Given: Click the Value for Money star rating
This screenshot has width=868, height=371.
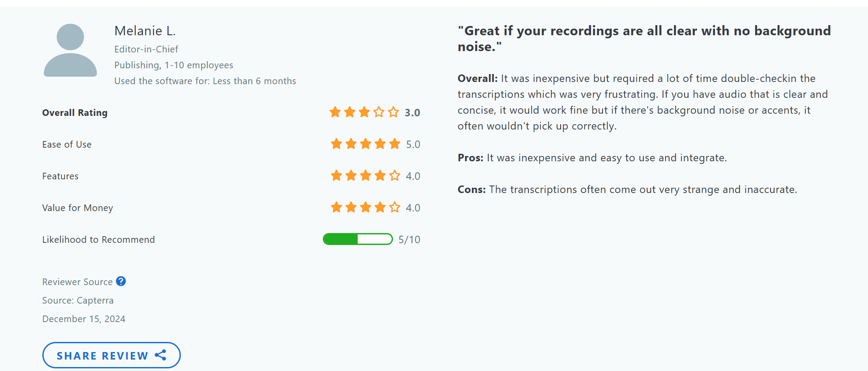Looking at the screenshot, I should click(x=365, y=208).
